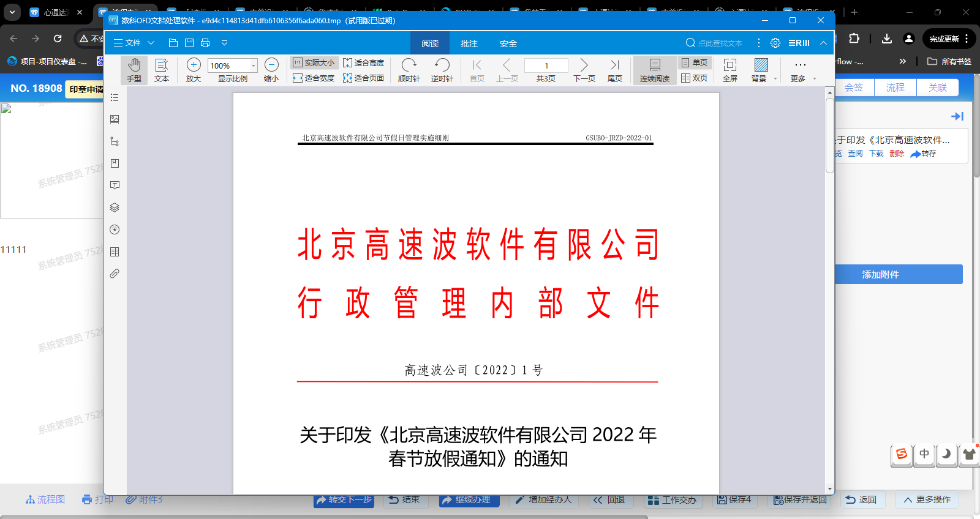Screen dimensions: 980x519
Task: Click the OFD document vertical scrollbar
Action: [x=830, y=135]
